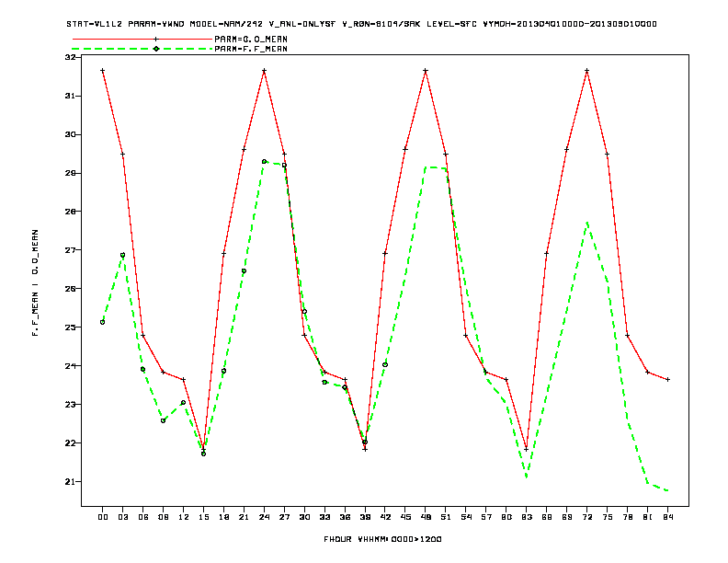
Task: Click the x-axis tick label 54
Action: [466, 517]
